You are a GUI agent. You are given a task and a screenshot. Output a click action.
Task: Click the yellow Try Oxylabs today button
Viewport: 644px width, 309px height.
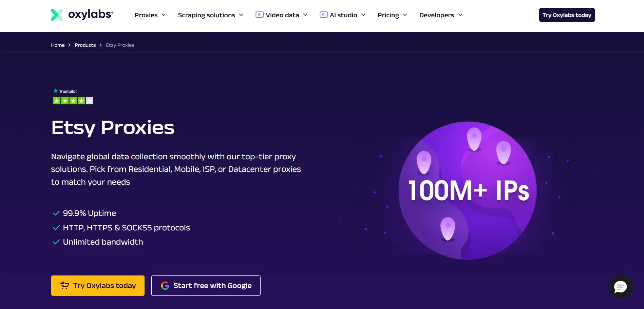[98, 286]
